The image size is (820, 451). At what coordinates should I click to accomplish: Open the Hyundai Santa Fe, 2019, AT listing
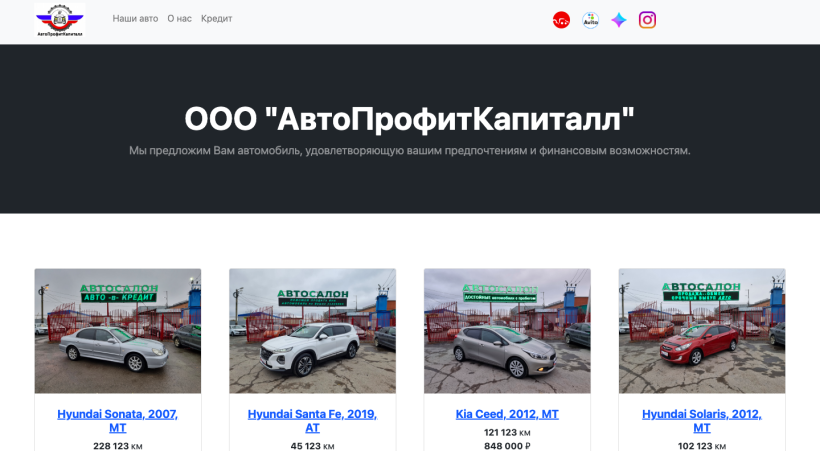click(x=312, y=421)
